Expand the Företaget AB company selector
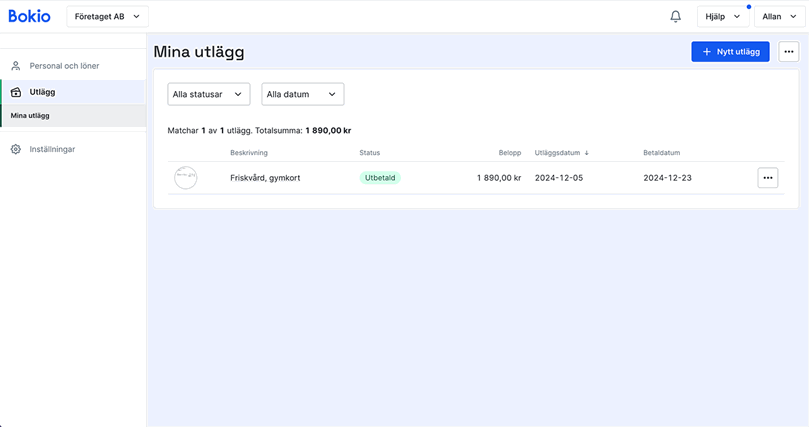 click(107, 16)
